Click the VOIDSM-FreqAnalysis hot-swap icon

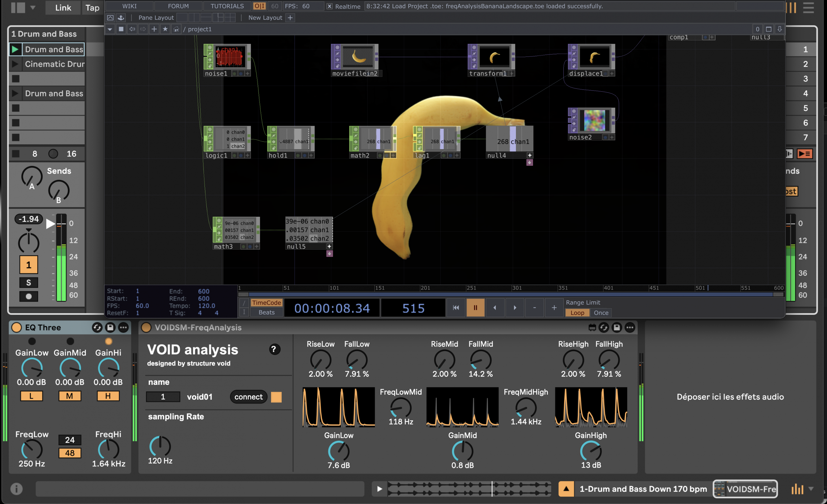[x=603, y=327]
